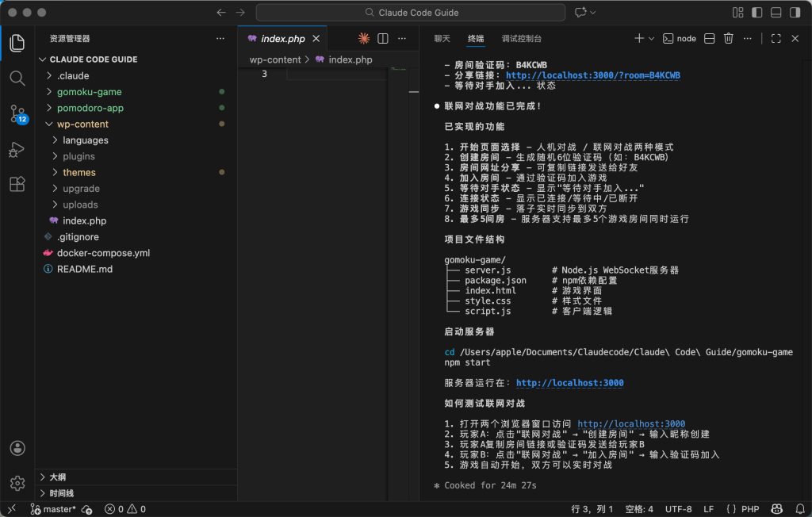Click the Claude Code Guide search field

(x=410, y=13)
